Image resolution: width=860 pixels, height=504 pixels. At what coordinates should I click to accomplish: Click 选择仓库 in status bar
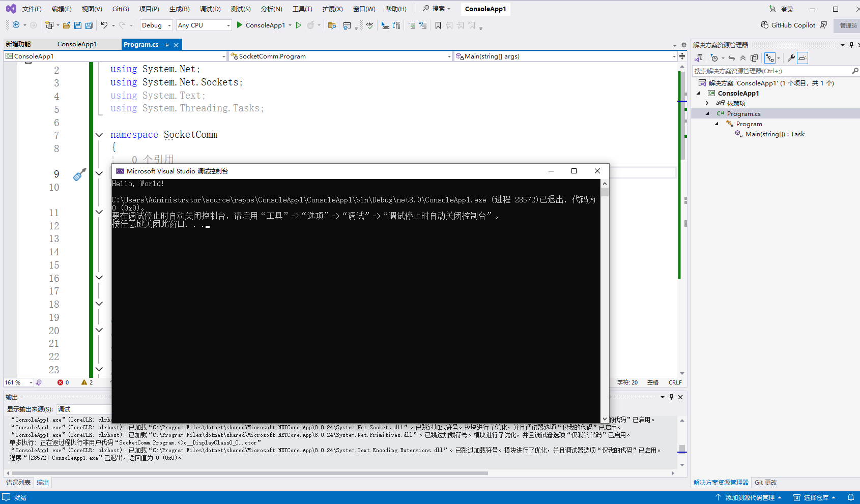click(x=815, y=497)
